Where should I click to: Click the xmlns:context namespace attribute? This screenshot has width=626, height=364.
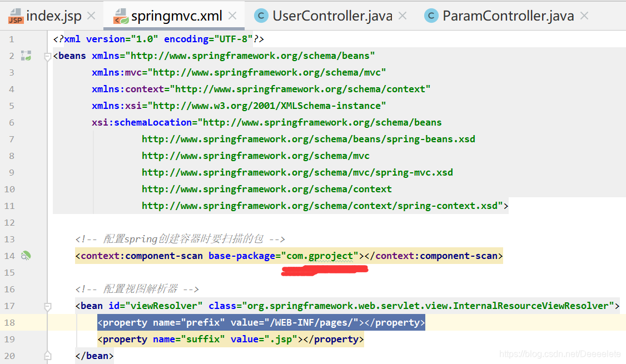261,89
